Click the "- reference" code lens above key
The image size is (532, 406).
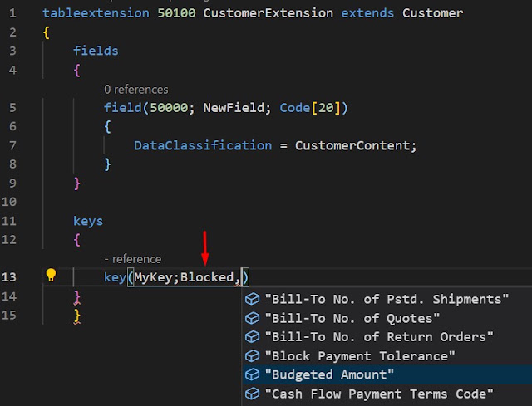pos(133,259)
